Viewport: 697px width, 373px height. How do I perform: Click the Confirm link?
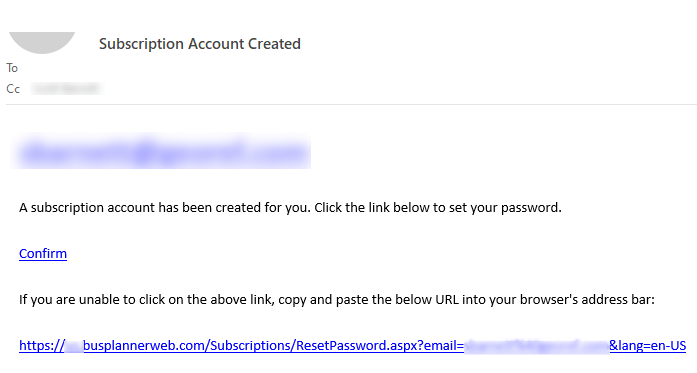point(43,253)
